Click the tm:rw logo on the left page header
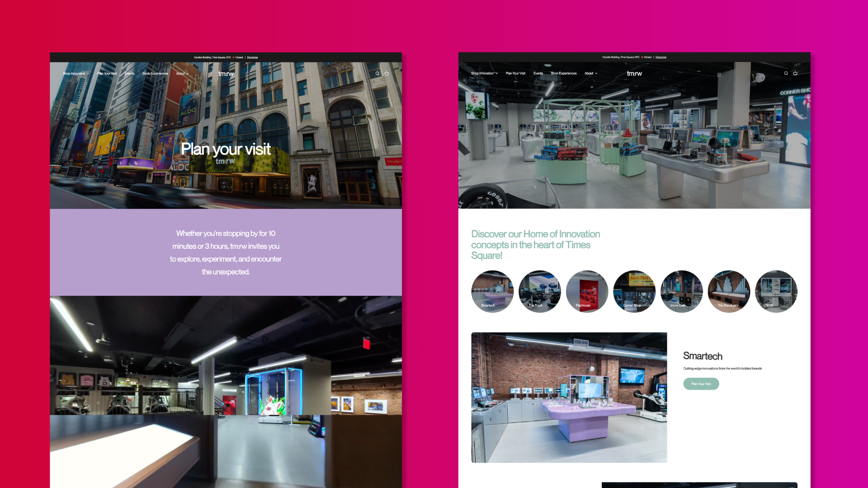868x488 pixels. [226, 74]
